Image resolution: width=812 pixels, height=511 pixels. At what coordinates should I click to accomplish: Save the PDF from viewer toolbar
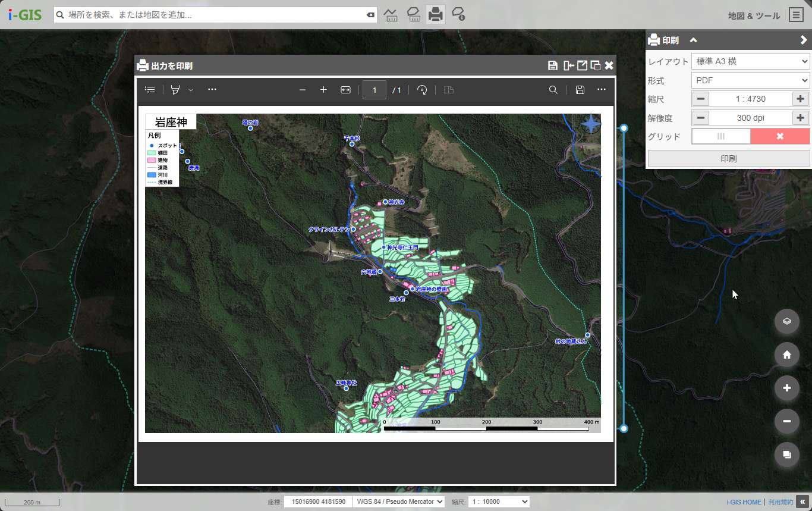tap(580, 90)
